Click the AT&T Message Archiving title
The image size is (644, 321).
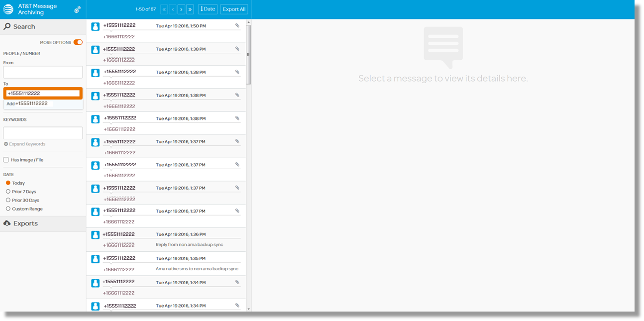37,9
